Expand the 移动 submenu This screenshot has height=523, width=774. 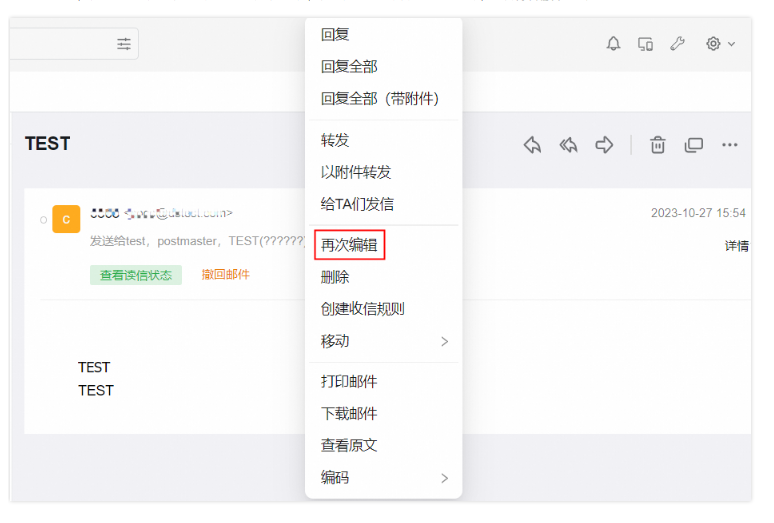383,341
